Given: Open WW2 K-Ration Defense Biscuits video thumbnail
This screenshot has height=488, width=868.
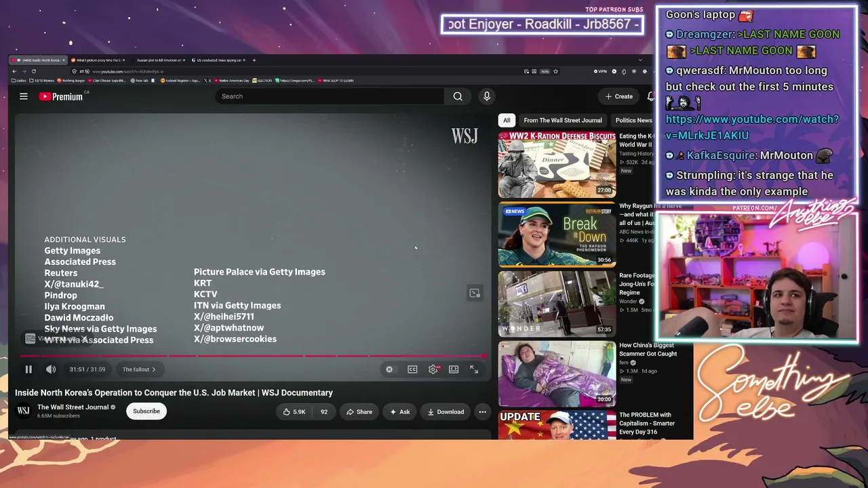Looking at the screenshot, I should coord(557,165).
